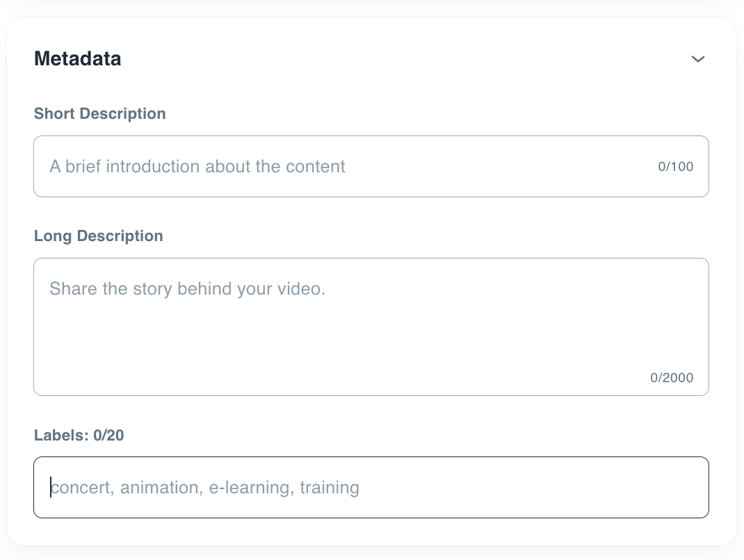Image resolution: width=744 pixels, height=560 pixels.
Task: Click the Metadata section heading
Action: click(78, 59)
